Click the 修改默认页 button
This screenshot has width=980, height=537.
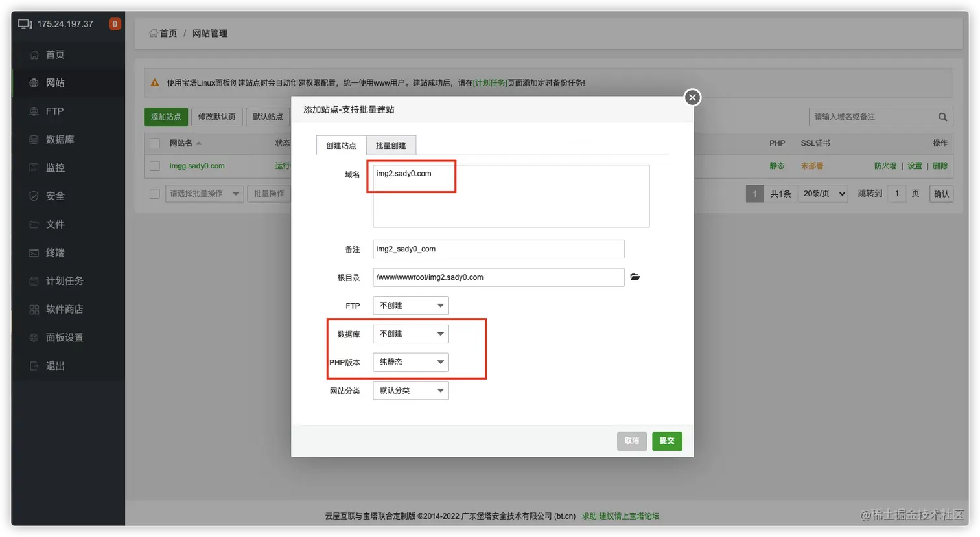click(x=217, y=117)
